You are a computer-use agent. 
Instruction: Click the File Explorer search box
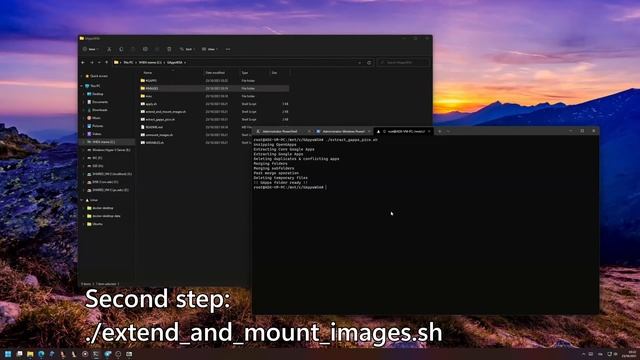click(x=403, y=62)
